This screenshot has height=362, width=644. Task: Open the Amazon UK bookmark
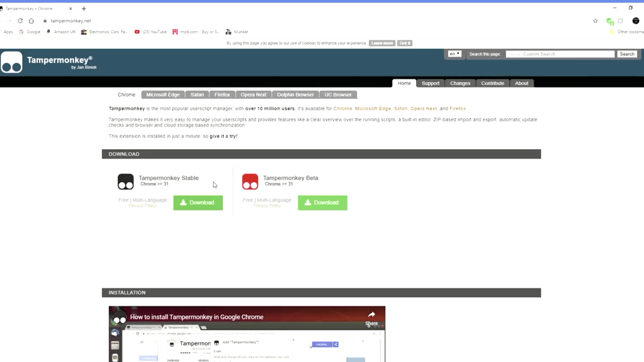[x=61, y=32]
